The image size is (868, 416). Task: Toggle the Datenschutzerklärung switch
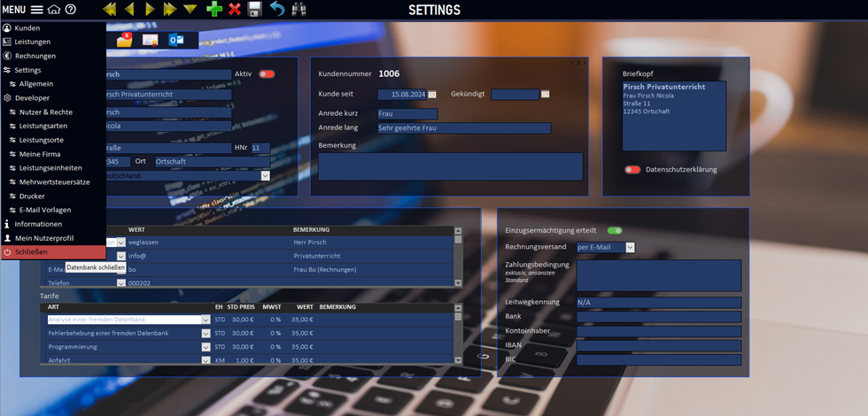[632, 169]
